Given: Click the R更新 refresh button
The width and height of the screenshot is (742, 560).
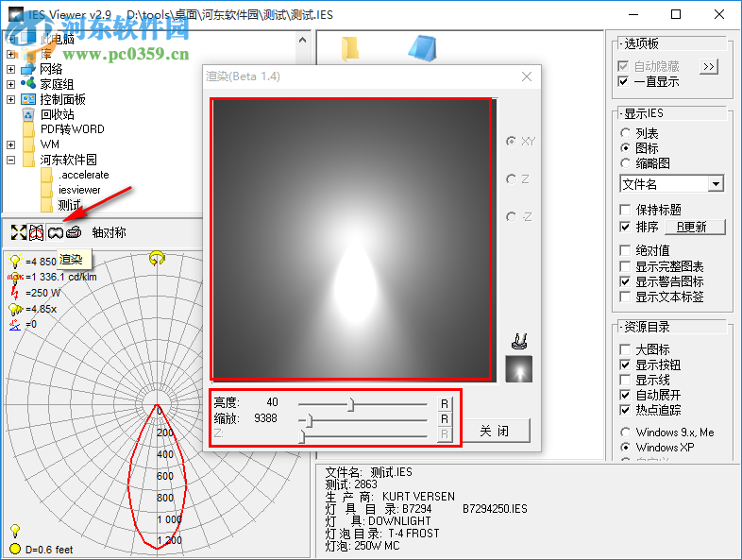Looking at the screenshot, I should [x=695, y=228].
